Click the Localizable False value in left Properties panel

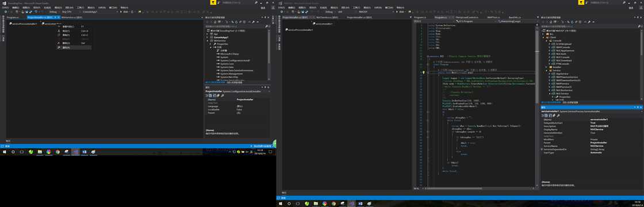(x=239, y=109)
